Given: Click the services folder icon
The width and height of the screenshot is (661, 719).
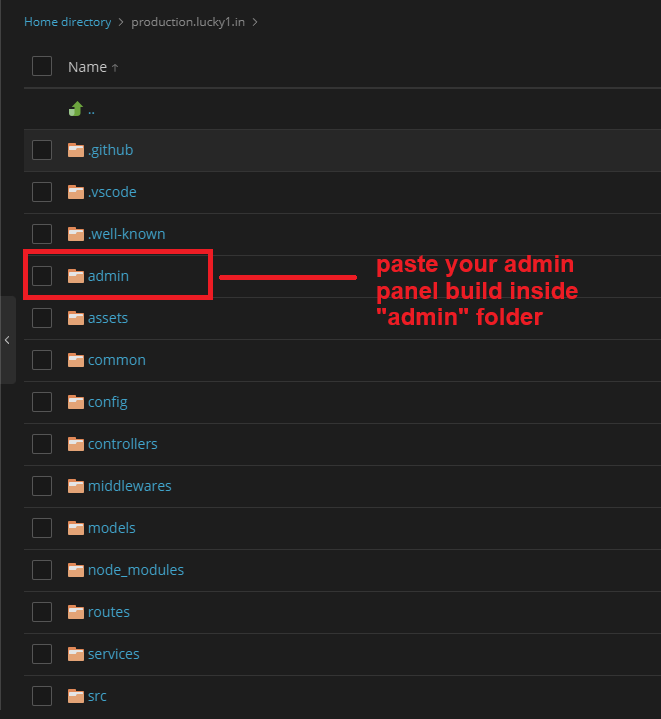Looking at the screenshot, I should tap(76, 654).
